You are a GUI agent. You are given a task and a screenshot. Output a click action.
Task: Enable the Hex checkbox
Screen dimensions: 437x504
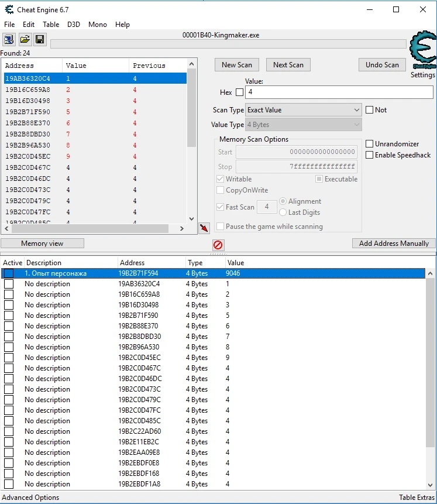tap(239, 92)
